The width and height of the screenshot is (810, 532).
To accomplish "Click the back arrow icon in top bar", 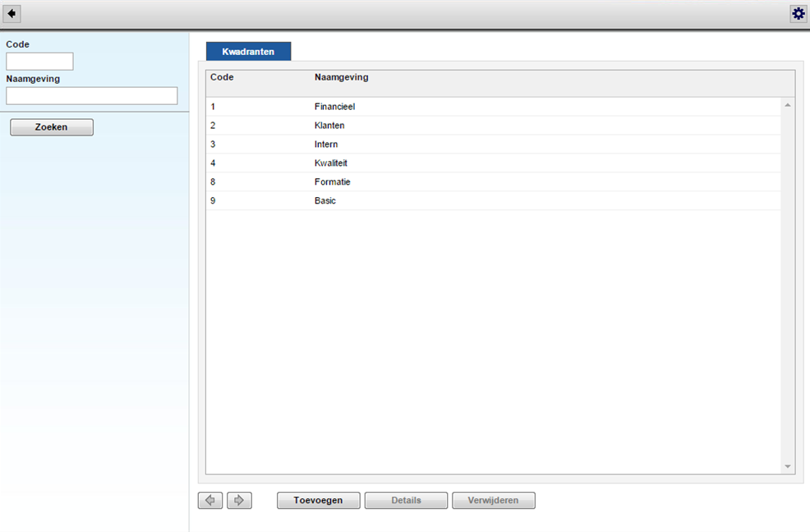I will point(12,14).
